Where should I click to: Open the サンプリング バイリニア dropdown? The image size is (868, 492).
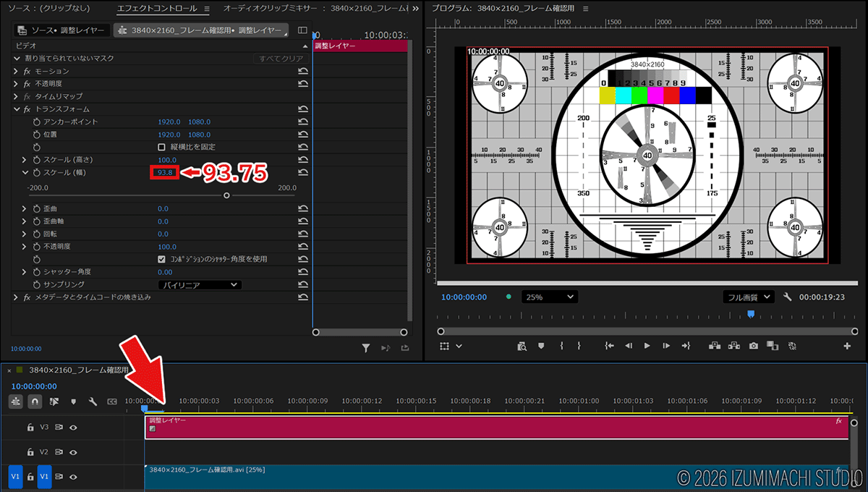[x=200, y=285]
